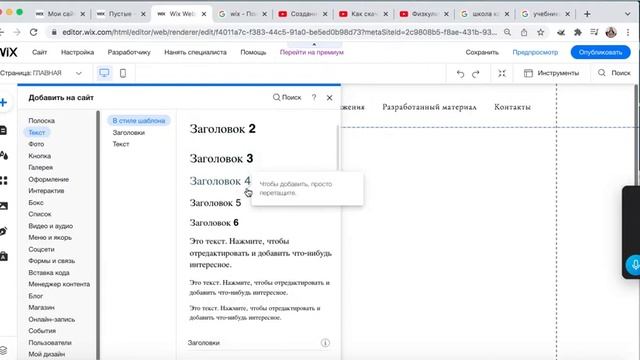Click the Заголовок 6 text style
Image resolution: width=640 pixels, height=360 pixels.
214,223
